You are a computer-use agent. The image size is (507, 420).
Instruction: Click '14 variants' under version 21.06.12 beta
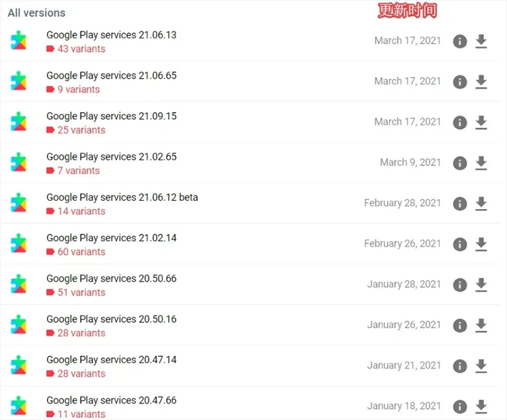(x=82, y=211)
